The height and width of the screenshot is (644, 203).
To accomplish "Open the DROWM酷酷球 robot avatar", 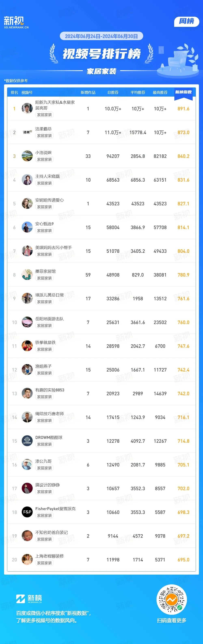I will (27, 441).
